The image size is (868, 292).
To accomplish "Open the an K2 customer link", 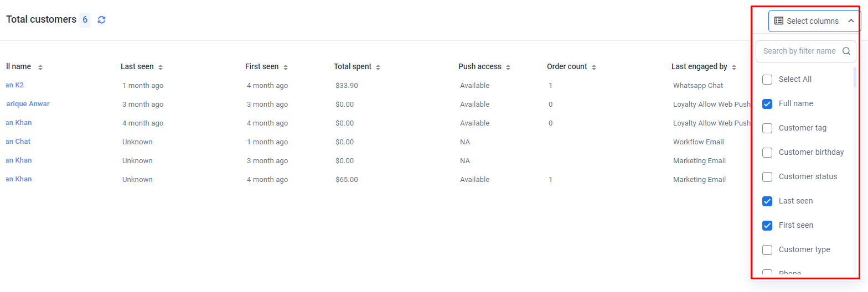I will pyautogui.click(x=15, y=85).
